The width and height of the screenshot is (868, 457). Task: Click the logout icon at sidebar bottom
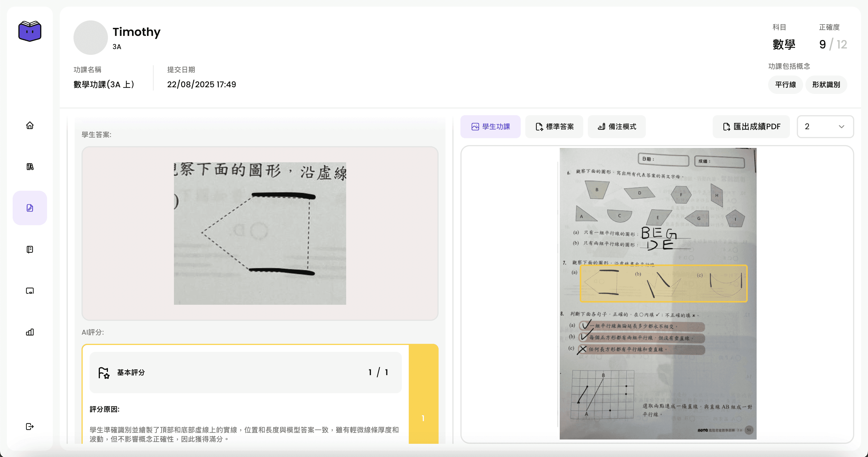(30, 427)
